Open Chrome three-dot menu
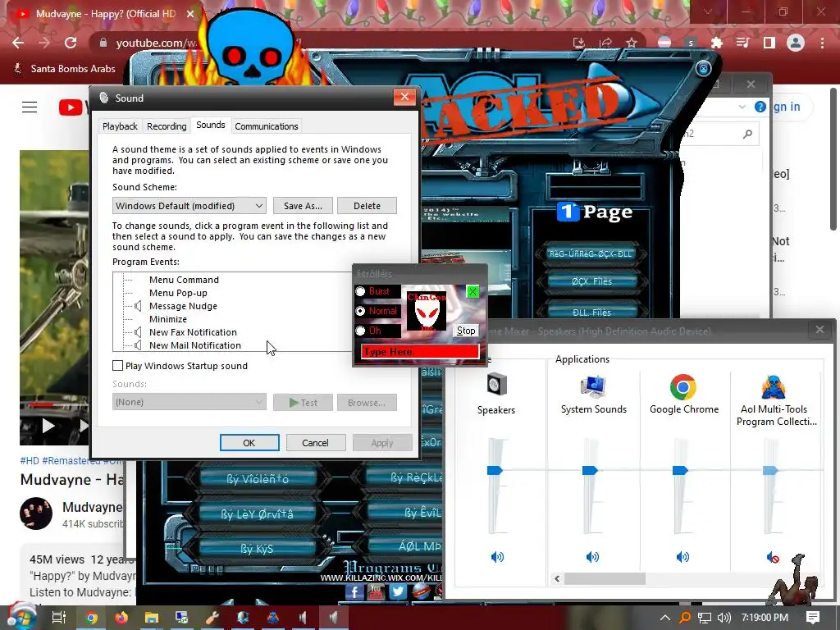This screenshot has height=630, width=840. pos(822,43)
